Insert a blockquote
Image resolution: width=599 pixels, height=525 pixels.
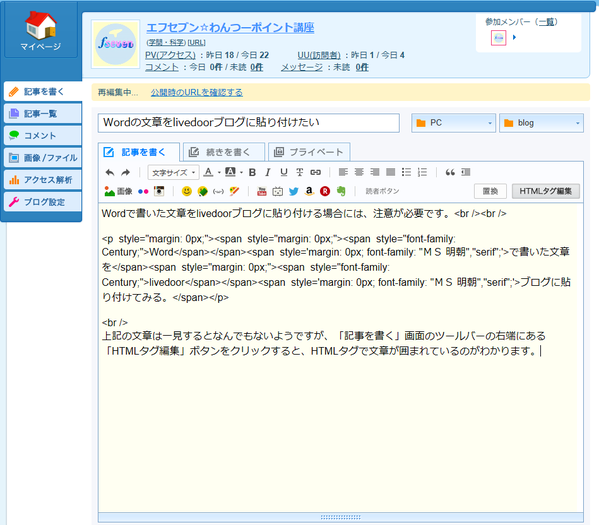pos(450,172)
